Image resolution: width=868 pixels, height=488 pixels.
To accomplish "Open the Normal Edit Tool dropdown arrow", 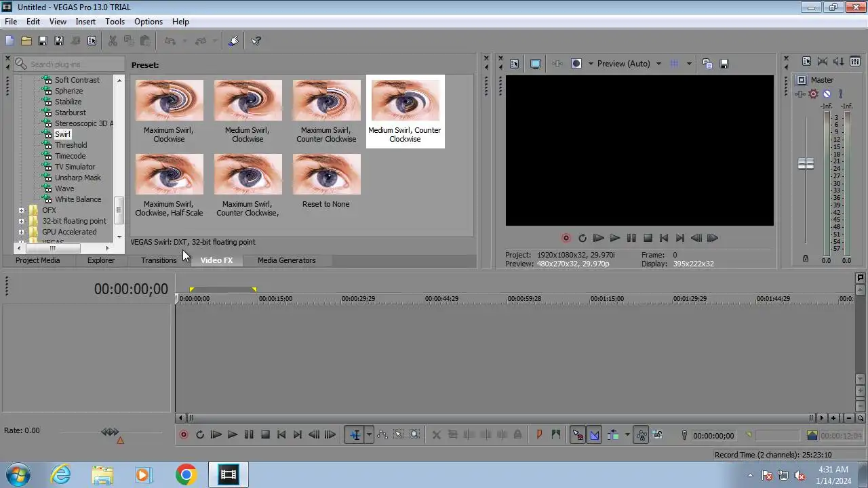I will (369, 435).
